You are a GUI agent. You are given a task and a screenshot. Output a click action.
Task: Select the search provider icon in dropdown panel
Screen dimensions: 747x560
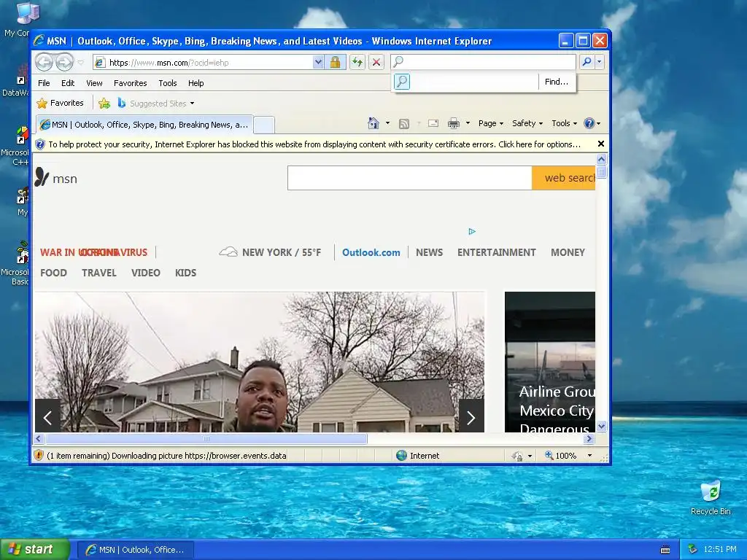(402, 82)
